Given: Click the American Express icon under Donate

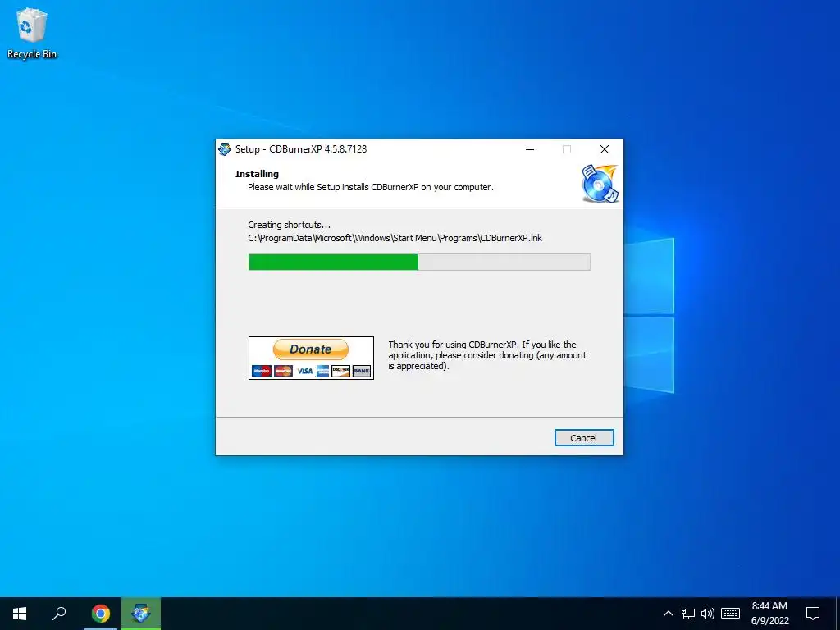Looking at the screenshot, I should (x=322, y=371).
